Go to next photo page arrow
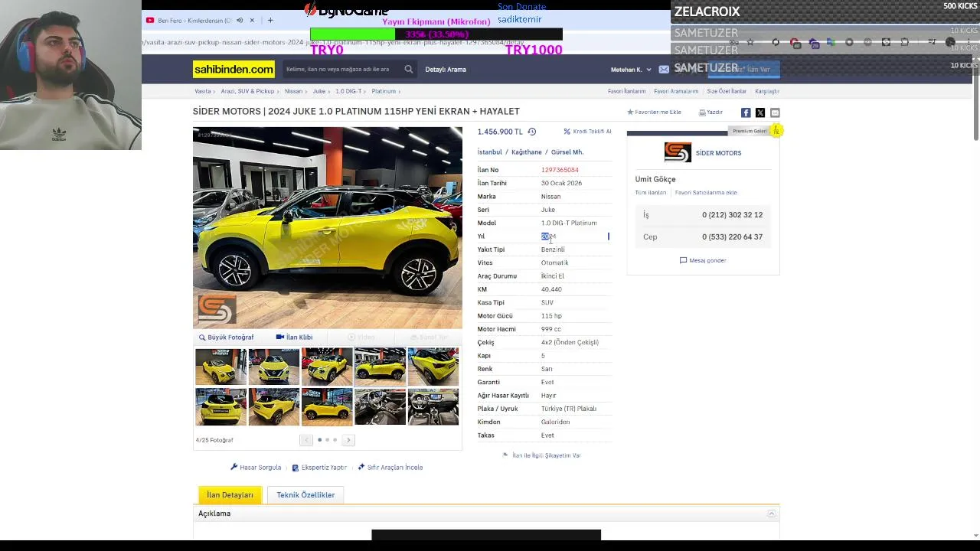The height and width of the screenshot is (551, 980). (348, 440)
